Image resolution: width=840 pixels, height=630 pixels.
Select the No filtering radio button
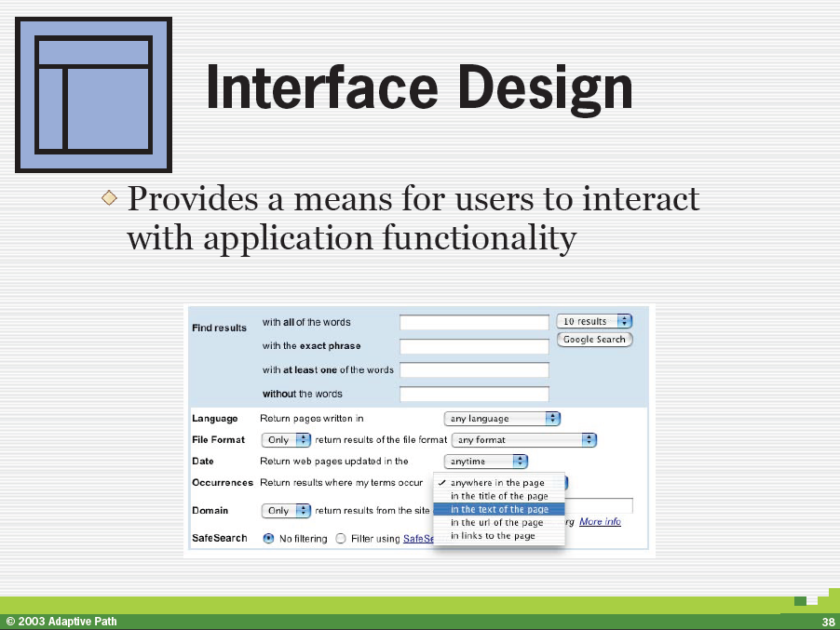pos(269,538)
